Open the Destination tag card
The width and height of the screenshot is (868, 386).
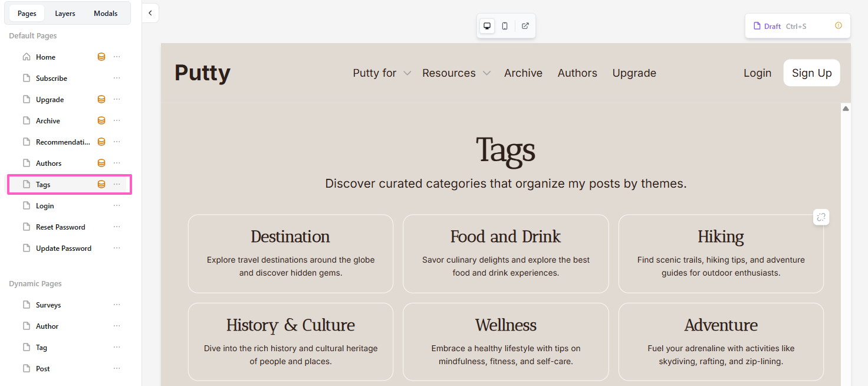tap(291, 254)
